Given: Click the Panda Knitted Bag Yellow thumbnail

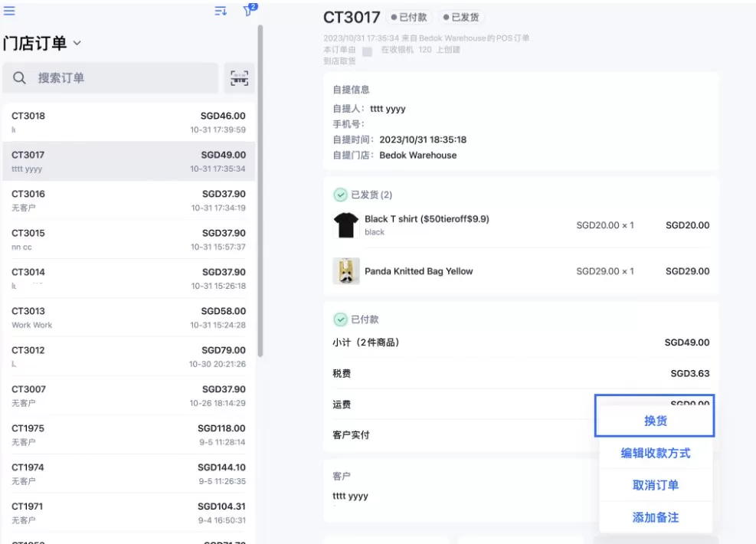Looking at the screenshot, I should 345,271.
